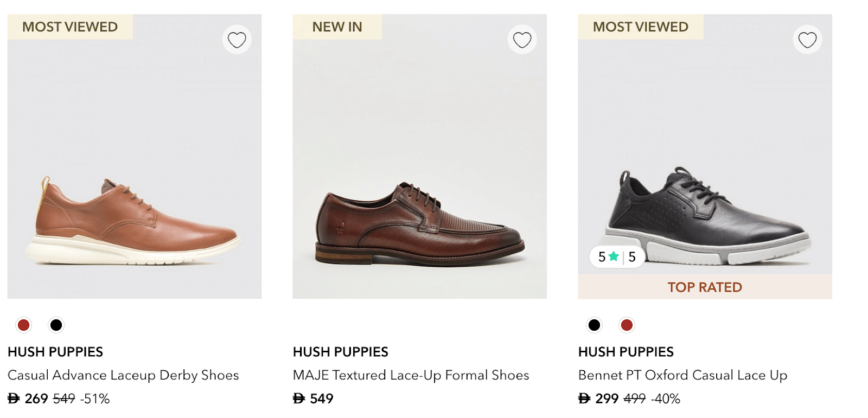Select black color for Casual Advance Derby
868x418 pixels.
point(56,325)
